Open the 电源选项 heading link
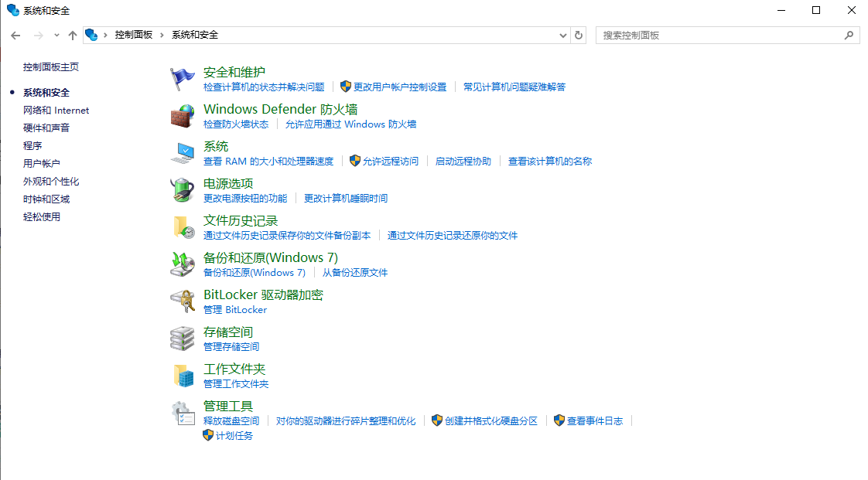 click(228, 183)
